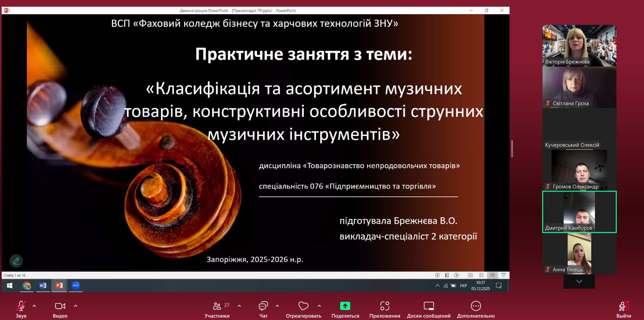644x320 pixels.
Task: Select Вікторія Брежнєва video thumbnail
Action: 579,45
